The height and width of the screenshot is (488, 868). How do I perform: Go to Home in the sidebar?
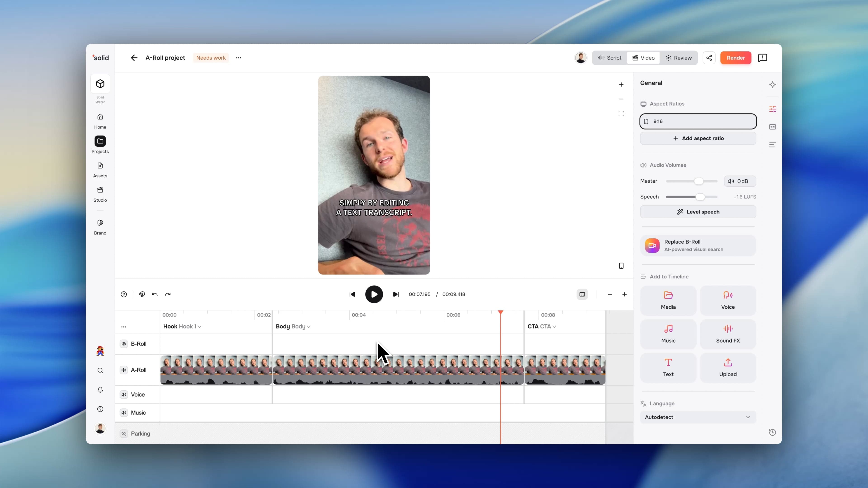pos(100,121)
